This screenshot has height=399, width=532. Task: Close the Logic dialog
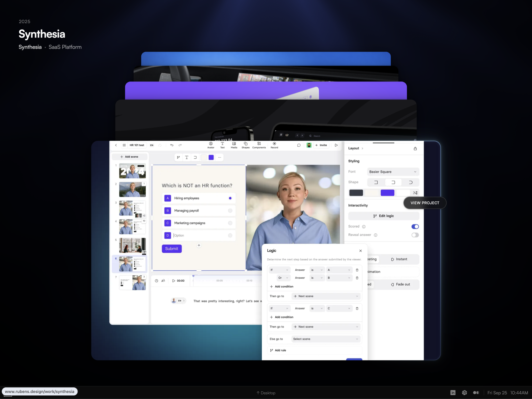click(x=360, y=251)
